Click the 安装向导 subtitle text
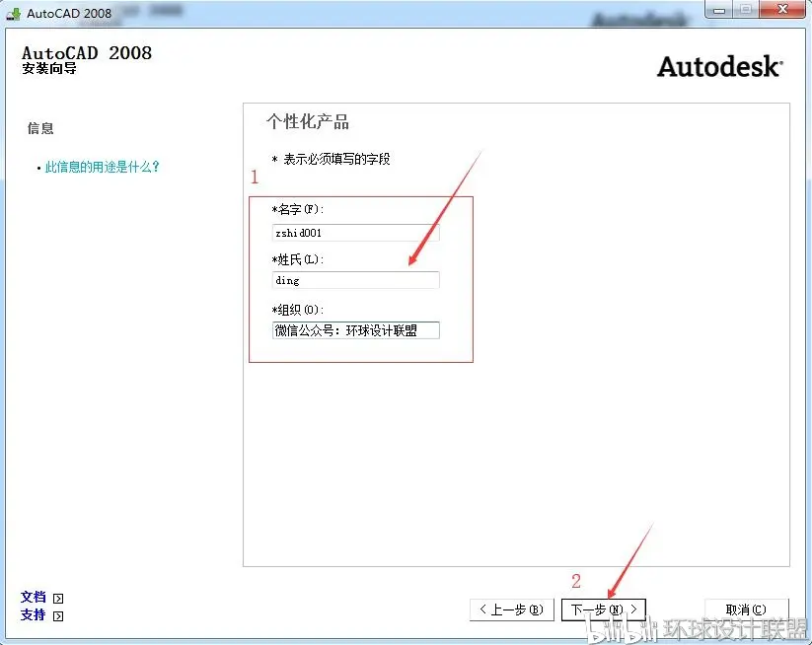Viewport: 812px width, 645px height. [49, 68]
